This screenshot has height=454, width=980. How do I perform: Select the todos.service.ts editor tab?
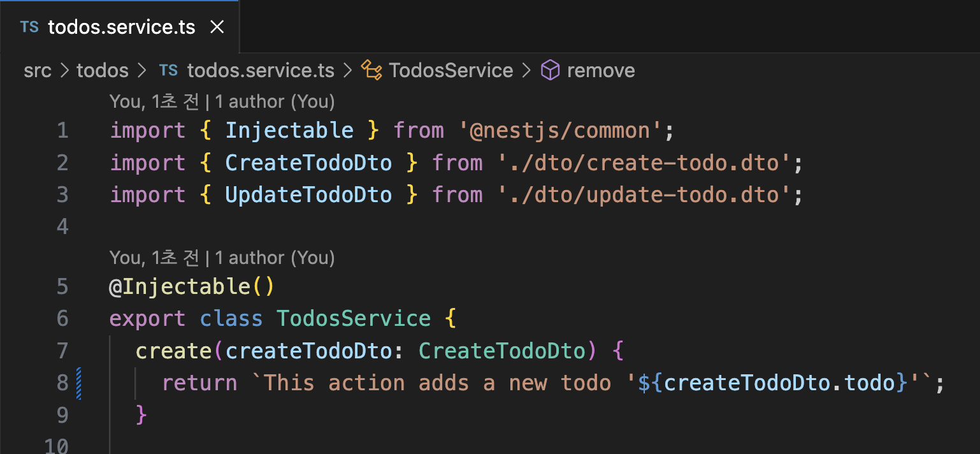(119, 27)
